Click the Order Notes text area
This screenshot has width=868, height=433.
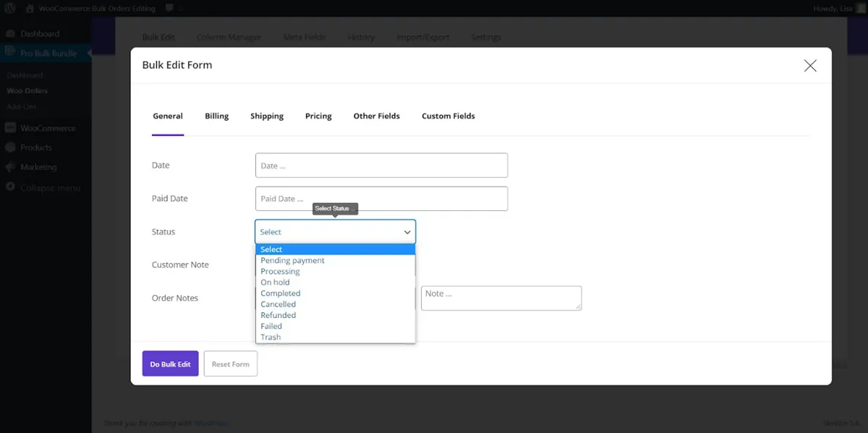tap(501, 298)
